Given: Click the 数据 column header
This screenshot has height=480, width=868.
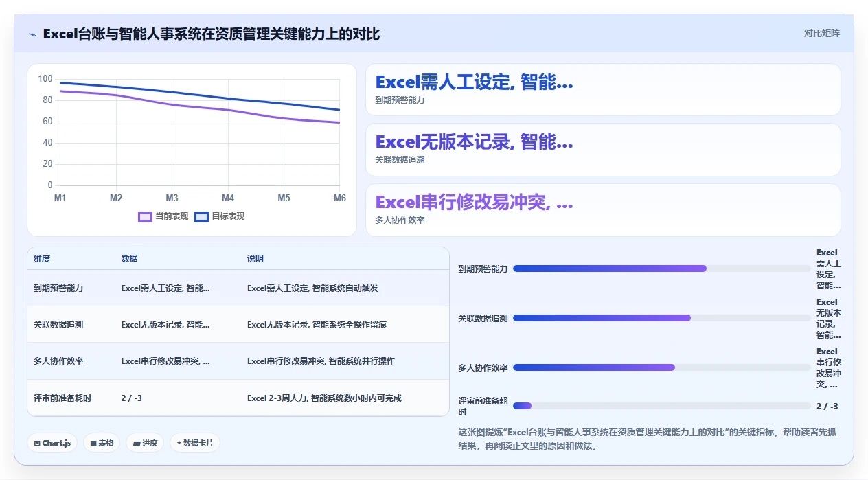Looking at the screenshot, I should click(x=130, y=259).
